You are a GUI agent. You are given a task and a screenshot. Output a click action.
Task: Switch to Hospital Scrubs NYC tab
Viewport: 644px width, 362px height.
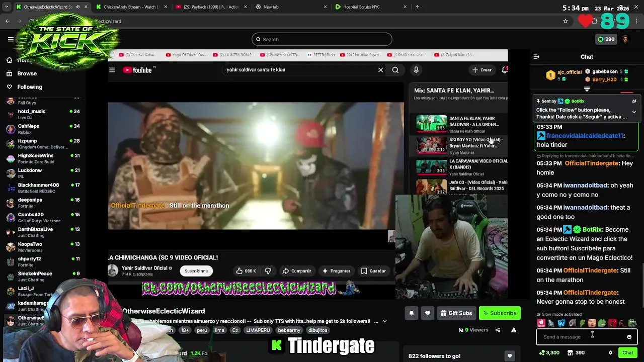[371, 7]
